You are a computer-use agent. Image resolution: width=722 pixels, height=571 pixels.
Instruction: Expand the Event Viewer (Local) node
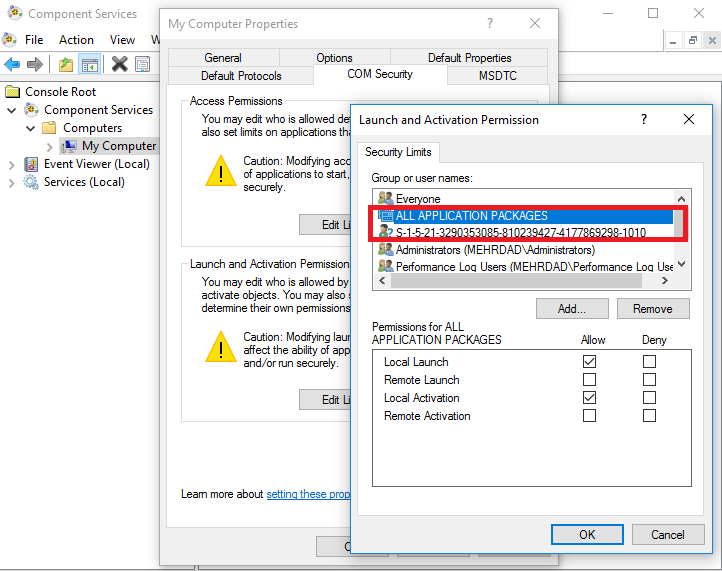[x=12, y=165]
